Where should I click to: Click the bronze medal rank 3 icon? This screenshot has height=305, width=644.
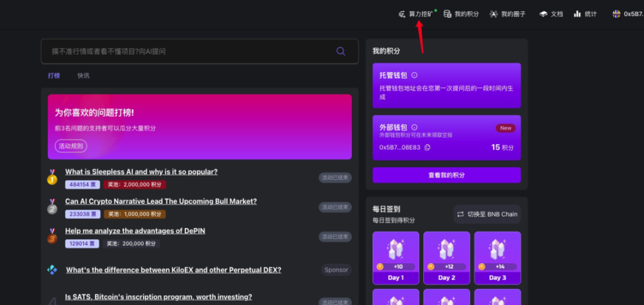[x=52, y=236]
